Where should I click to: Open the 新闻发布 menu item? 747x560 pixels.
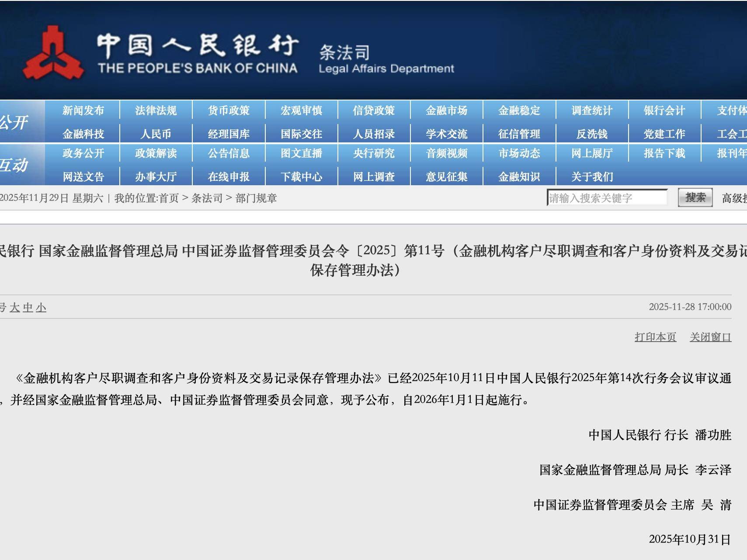[x=83, y=111]
